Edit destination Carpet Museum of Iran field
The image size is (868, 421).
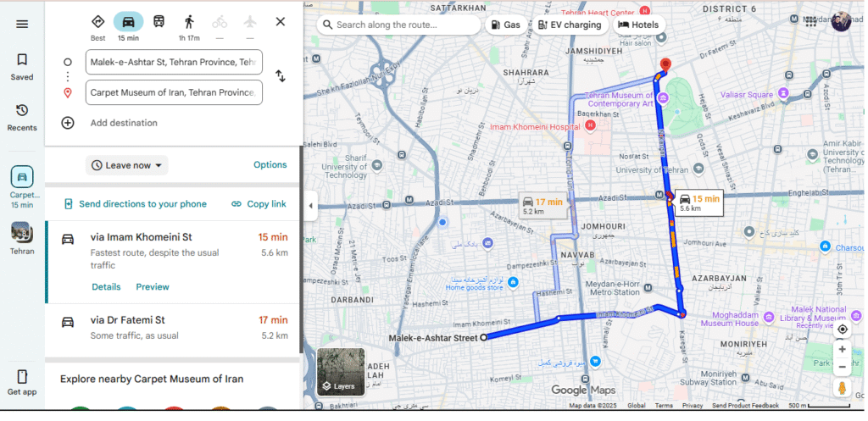(x=174, y=92)
